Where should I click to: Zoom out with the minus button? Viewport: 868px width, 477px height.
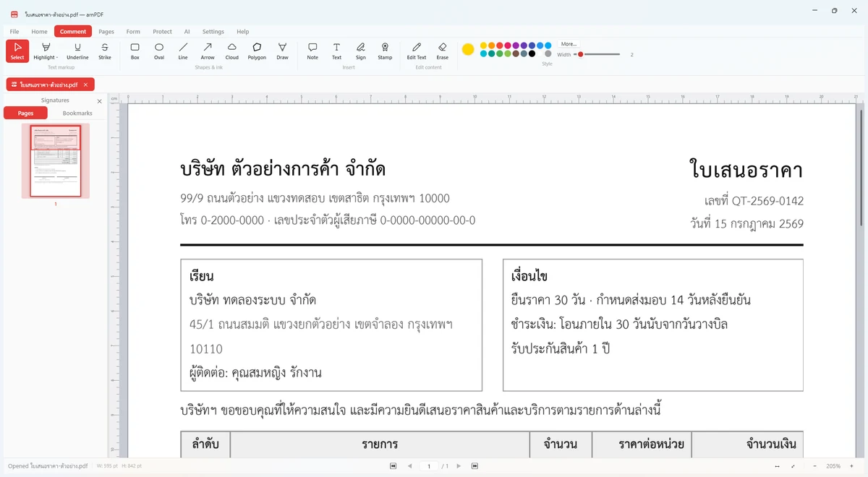[814, 466]
